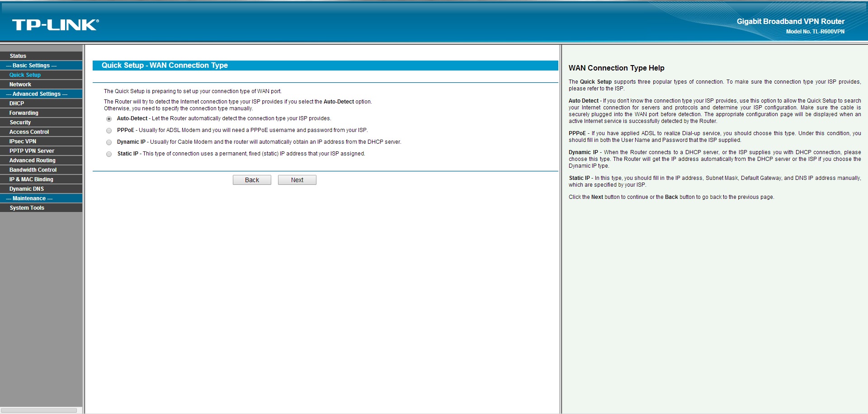This screenshot has width=868, height=414.
Task: Click the Quick Setup - WAN Connection Type title
Action: (x=165, y=66)
